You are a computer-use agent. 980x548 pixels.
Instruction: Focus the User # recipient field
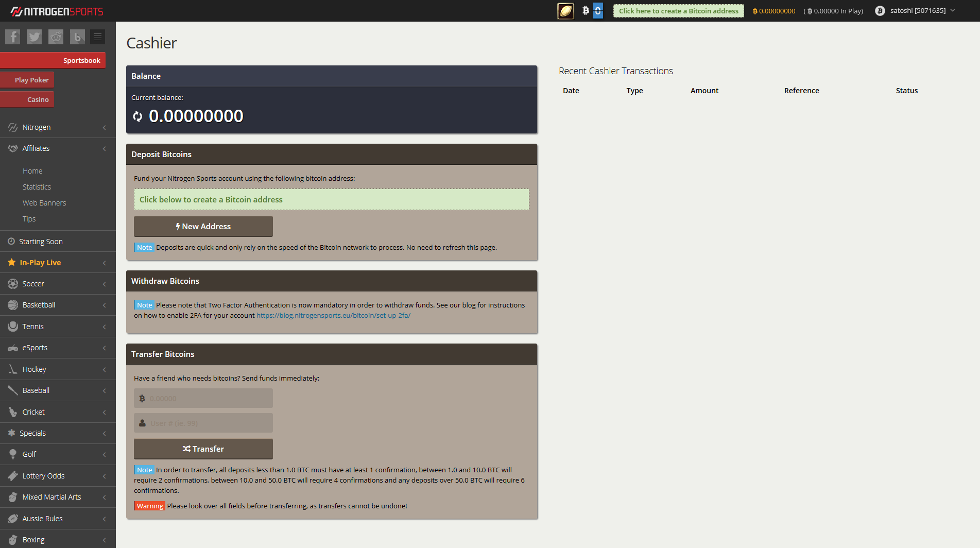point(203,423)
